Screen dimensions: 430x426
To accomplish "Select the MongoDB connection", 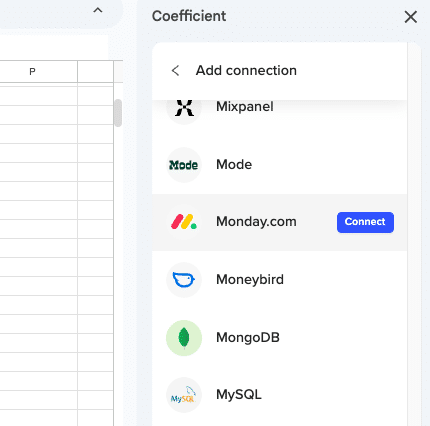I will 279,338.
